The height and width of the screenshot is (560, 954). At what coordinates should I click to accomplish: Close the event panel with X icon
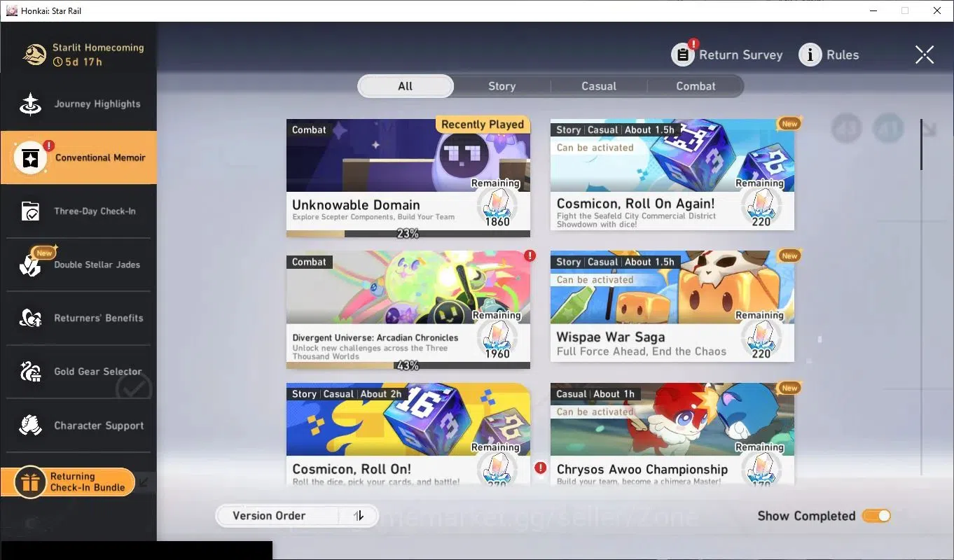pyautogui.click(x=925, y=55)
